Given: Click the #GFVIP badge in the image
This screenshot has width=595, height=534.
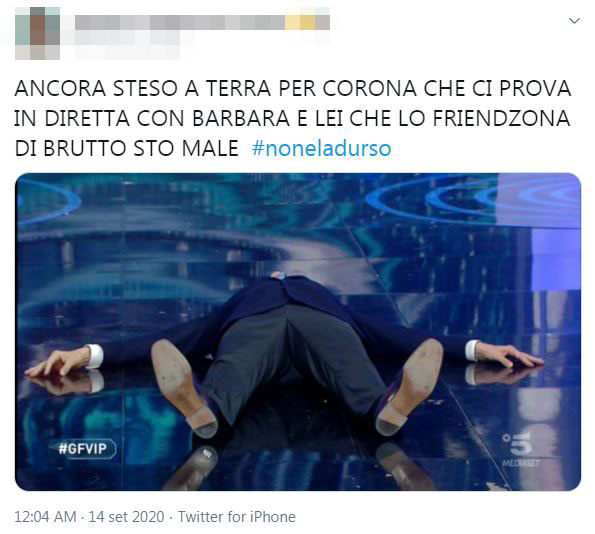Looking at the screenshot, I should coord(82,449).
